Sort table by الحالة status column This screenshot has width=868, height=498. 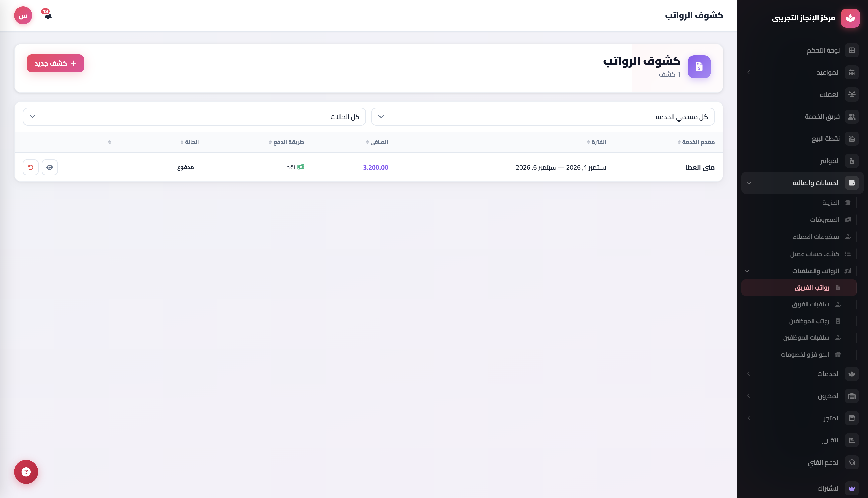pyautogui.click(x=190, y=142)
